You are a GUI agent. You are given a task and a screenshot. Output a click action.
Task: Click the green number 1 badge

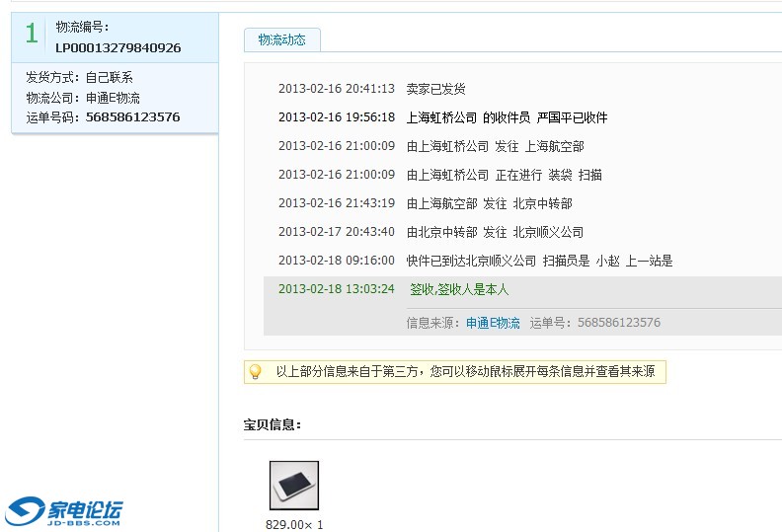click(32, 34)
